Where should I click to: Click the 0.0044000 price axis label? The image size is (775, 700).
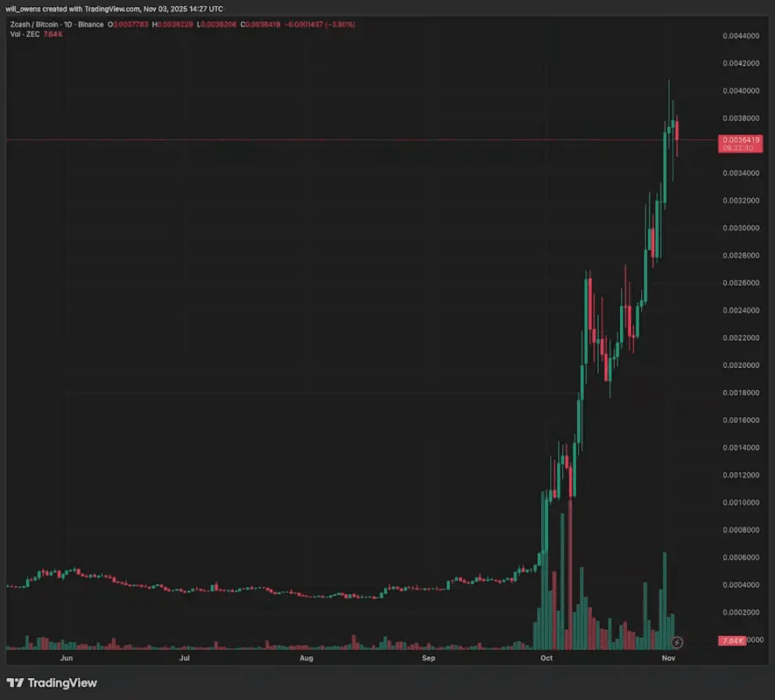(x=741, y=35)
